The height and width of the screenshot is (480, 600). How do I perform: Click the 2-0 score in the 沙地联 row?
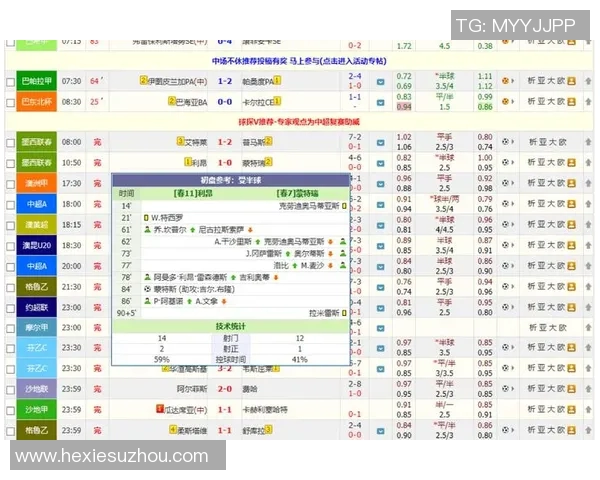(225, 389)
